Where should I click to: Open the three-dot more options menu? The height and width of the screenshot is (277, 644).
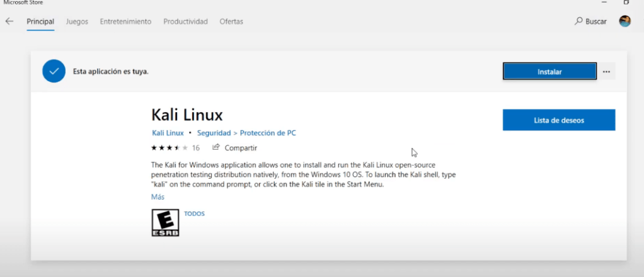pos(606,72)
